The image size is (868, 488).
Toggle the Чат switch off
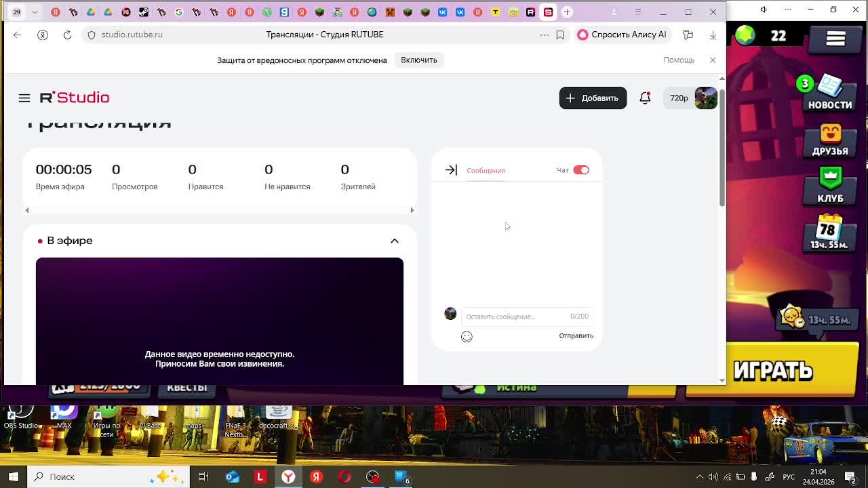coord(581,170)
